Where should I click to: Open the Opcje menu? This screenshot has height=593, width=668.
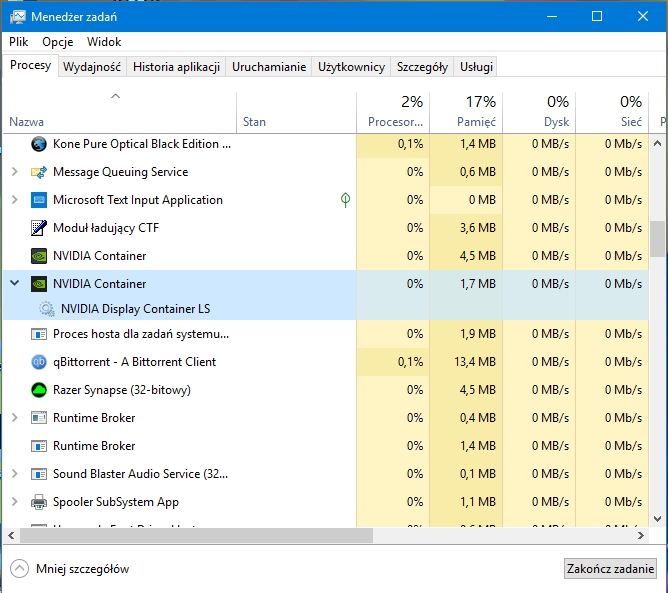point(58,42)
